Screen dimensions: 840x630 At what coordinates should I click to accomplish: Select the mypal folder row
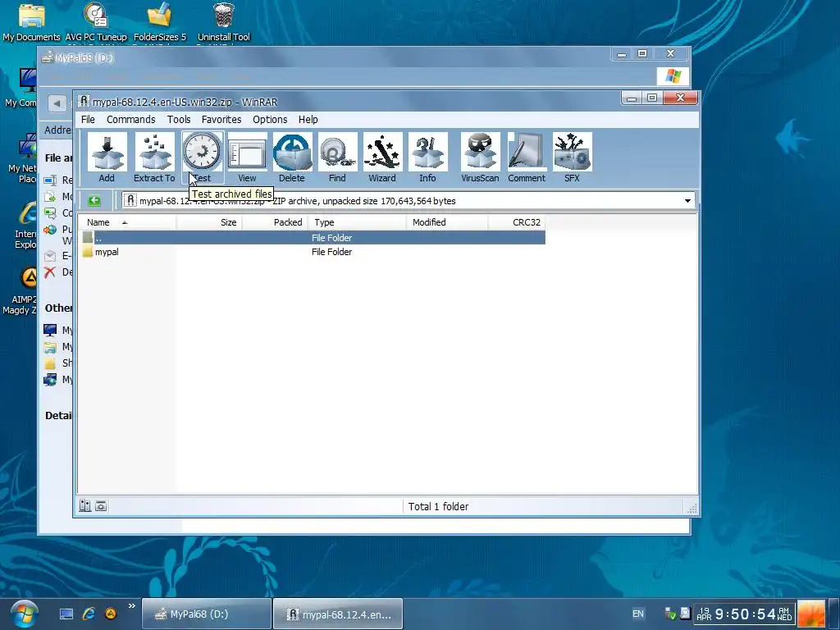point(313,252)
